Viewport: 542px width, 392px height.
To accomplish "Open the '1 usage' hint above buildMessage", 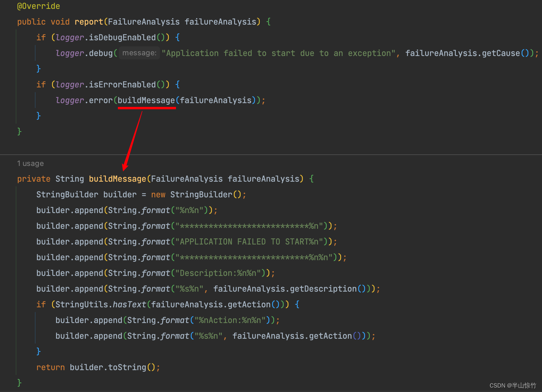I will point(30,164).
